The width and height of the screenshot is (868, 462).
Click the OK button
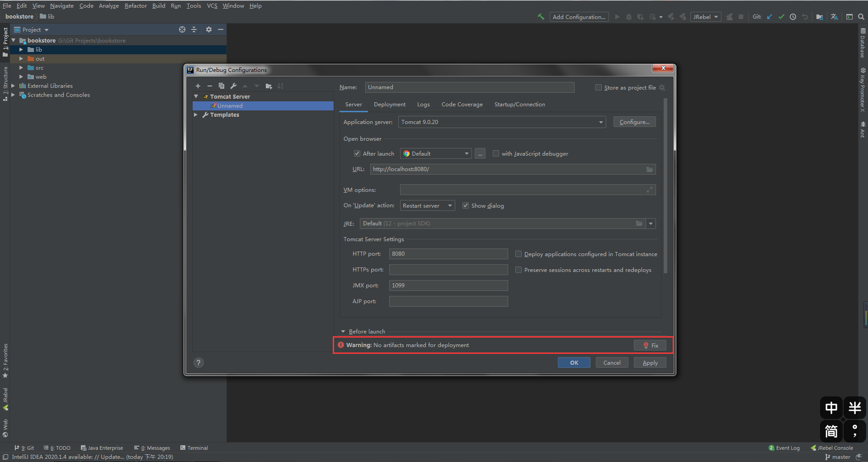tap(574, 362)
